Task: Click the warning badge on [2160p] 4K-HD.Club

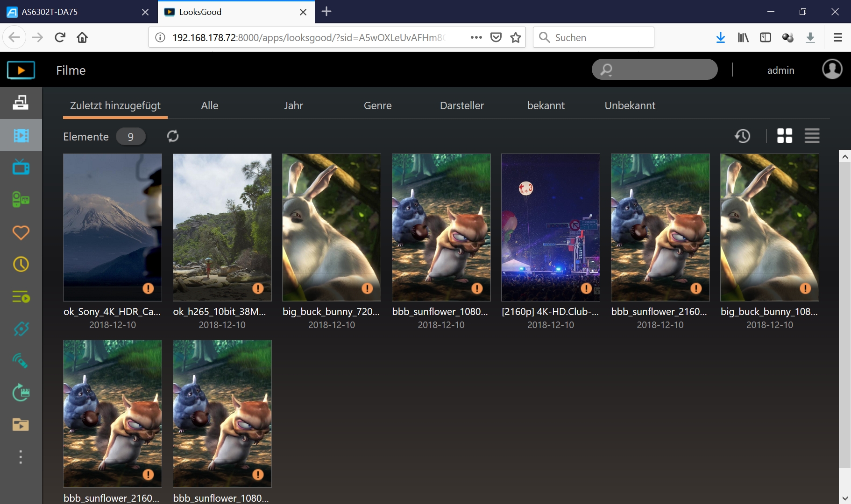Action: [586, 288]
